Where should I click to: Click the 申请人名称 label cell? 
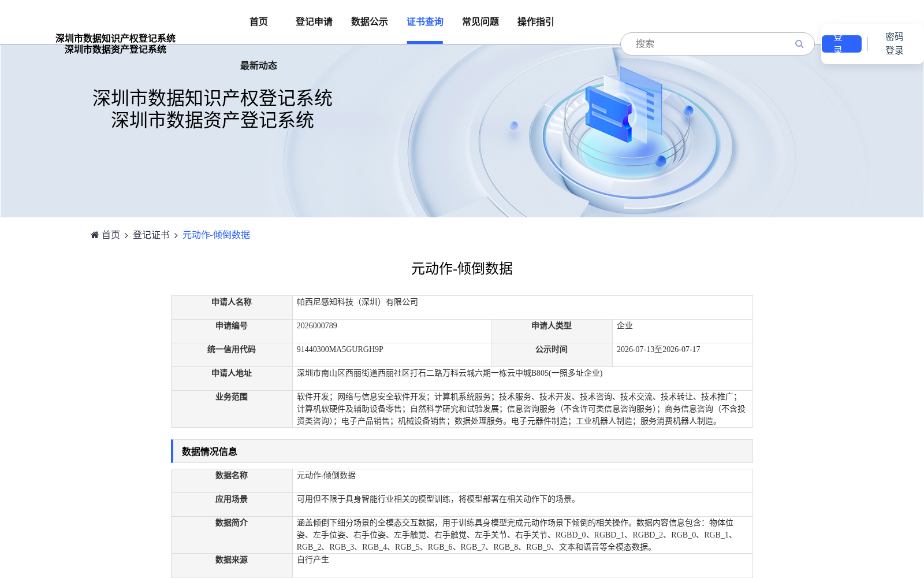pos(232,307)
